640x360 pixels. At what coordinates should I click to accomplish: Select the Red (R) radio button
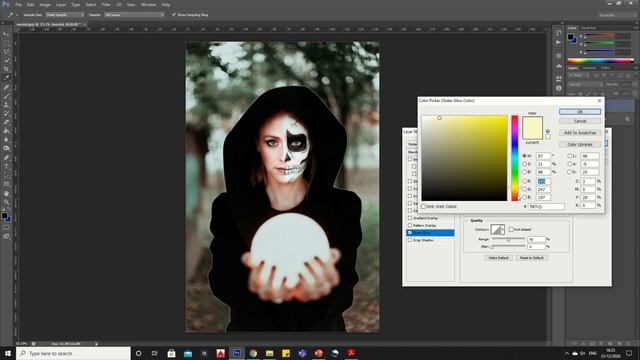tap(525, 181)
